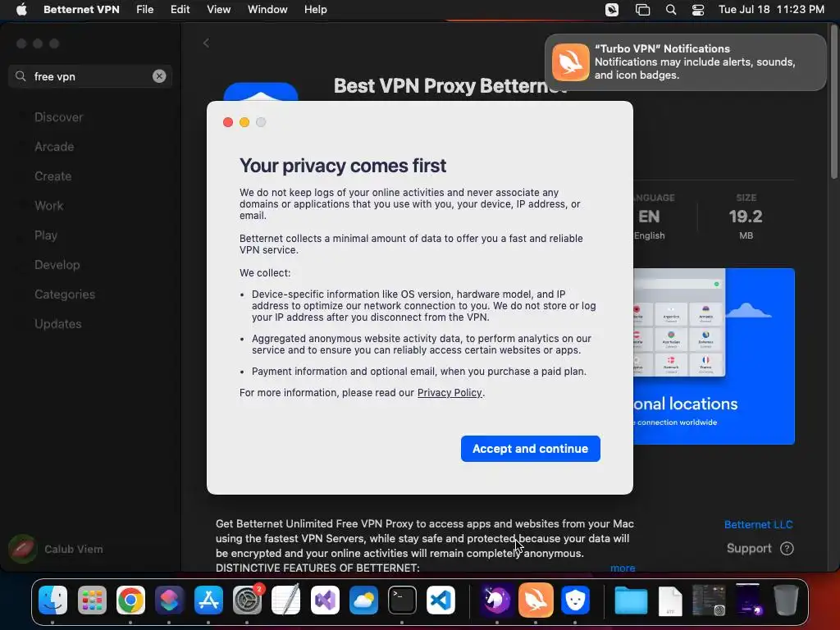Open Shortcuts app from the dock

click(x=169, y=600)
